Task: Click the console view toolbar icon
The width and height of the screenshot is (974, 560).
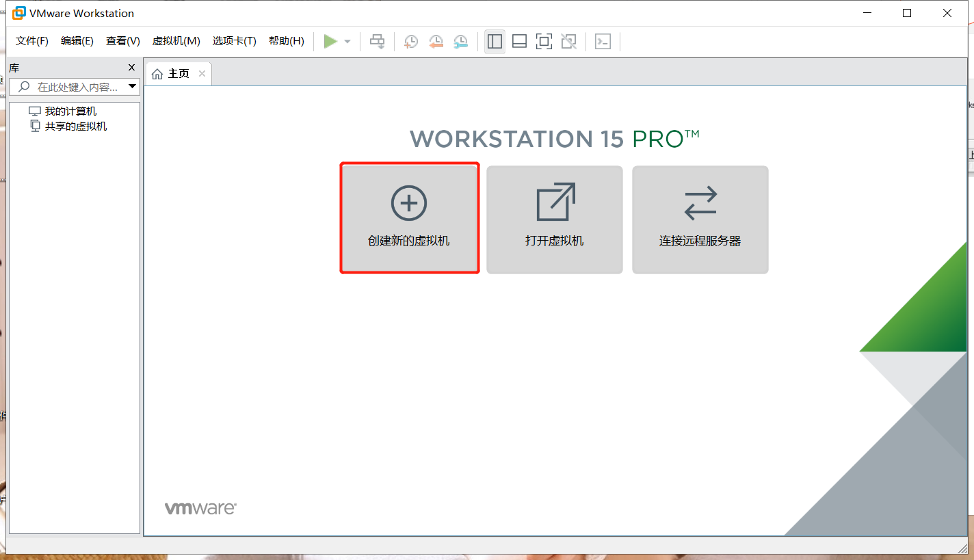Action: pyautogui.click(x=603, y=42)
